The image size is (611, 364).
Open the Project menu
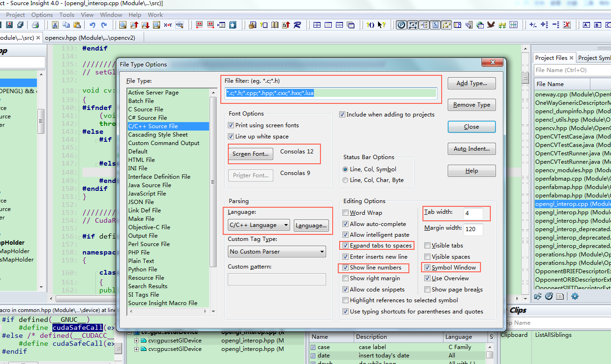pos(15,15)
